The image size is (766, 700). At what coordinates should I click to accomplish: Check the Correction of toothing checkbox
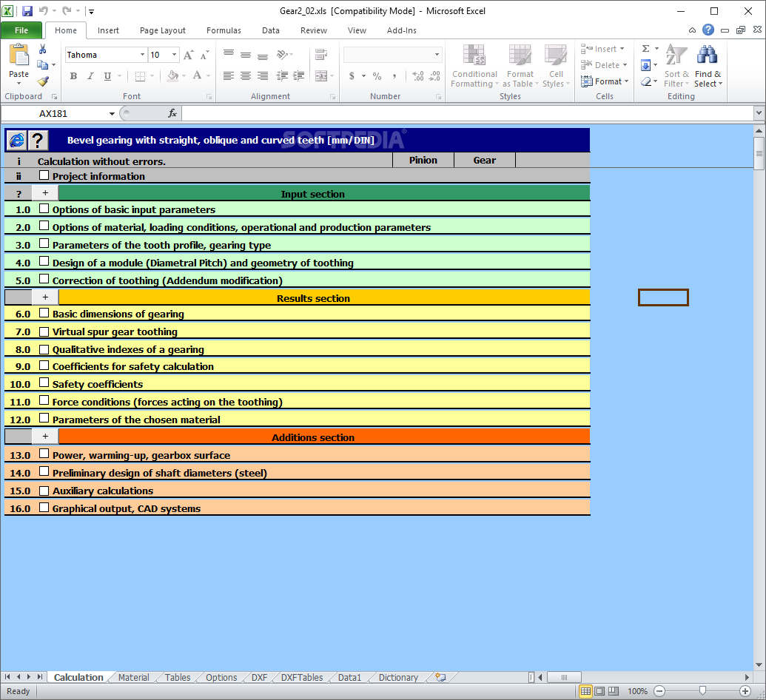[x=44, y=279]
